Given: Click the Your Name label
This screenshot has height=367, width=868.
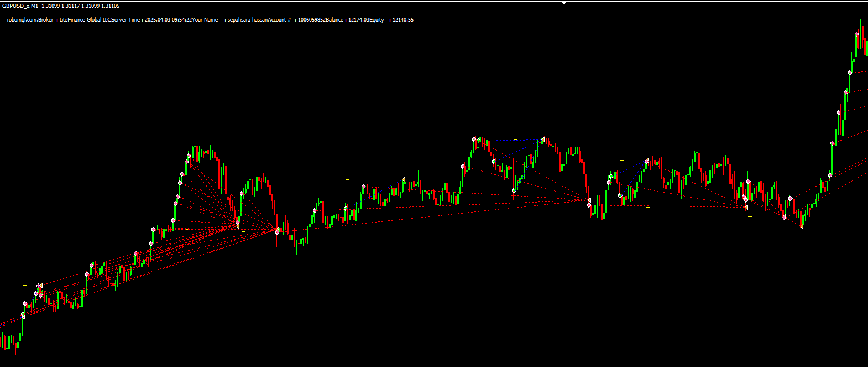Looking at the screenshot, I should pos(205,20).
